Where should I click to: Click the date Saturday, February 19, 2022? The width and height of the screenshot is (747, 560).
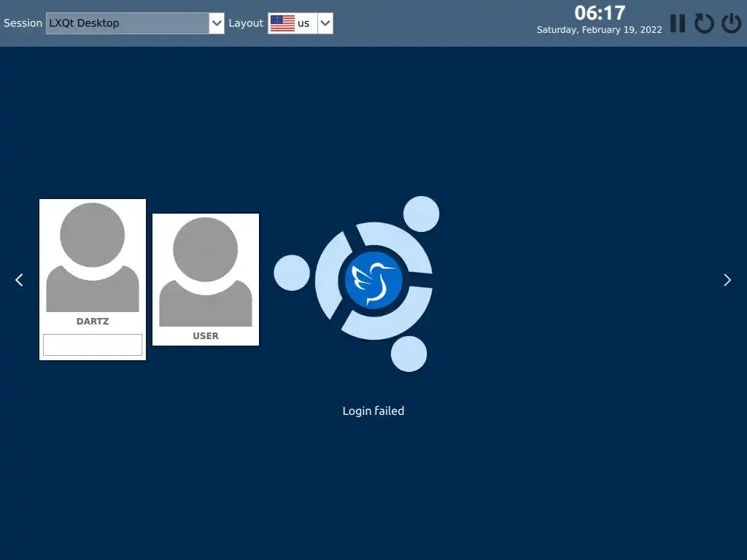[x=600, y=29]
